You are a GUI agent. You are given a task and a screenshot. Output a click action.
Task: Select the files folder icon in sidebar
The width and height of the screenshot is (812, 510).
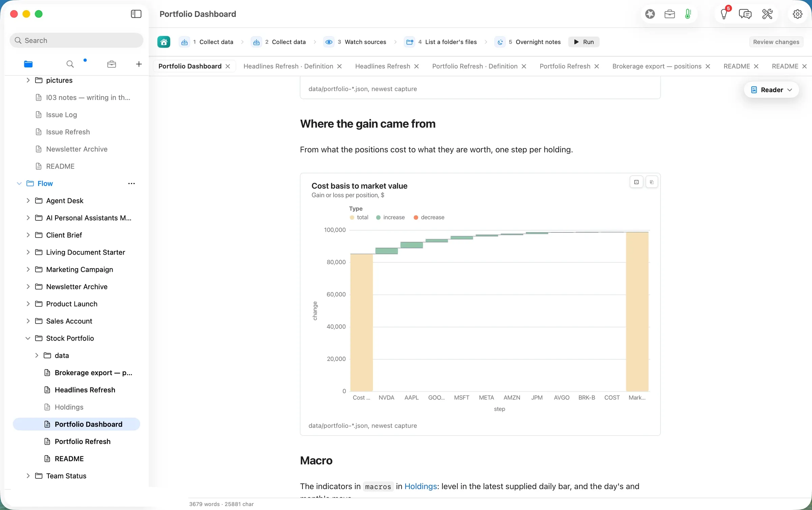pyautogui.click(x=28, y=64)
